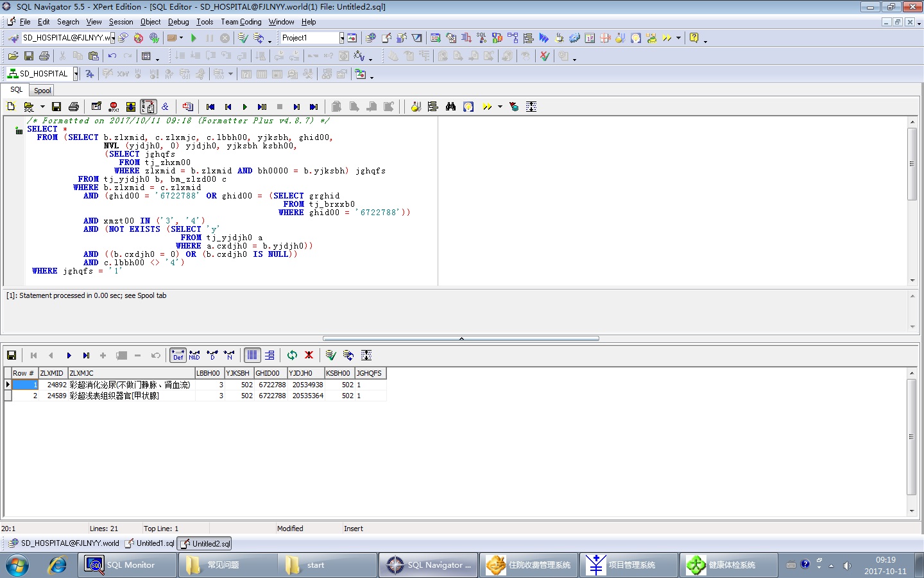Click Print icon in the SQL editor toolbar

(74, 107)
